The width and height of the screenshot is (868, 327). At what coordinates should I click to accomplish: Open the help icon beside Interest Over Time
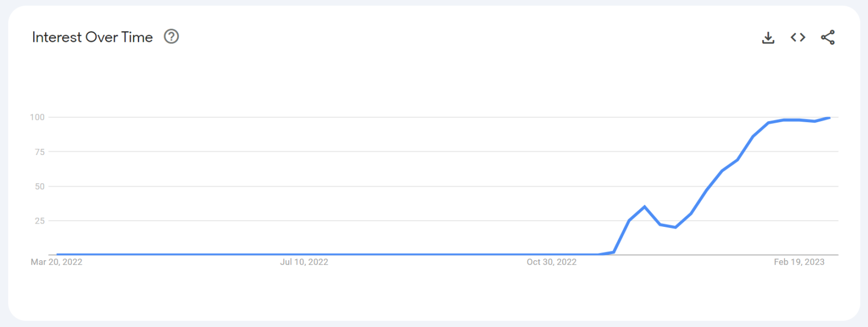tap(171, 37)
